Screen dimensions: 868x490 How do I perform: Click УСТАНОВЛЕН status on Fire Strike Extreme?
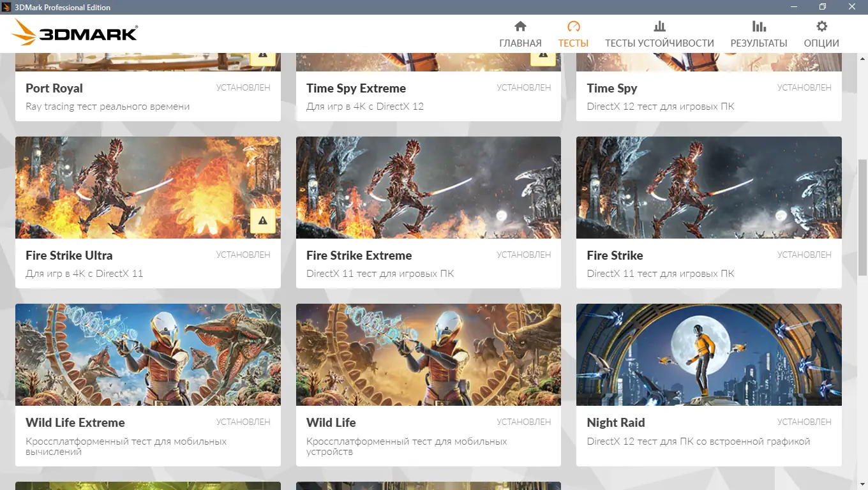pos(524,255)
